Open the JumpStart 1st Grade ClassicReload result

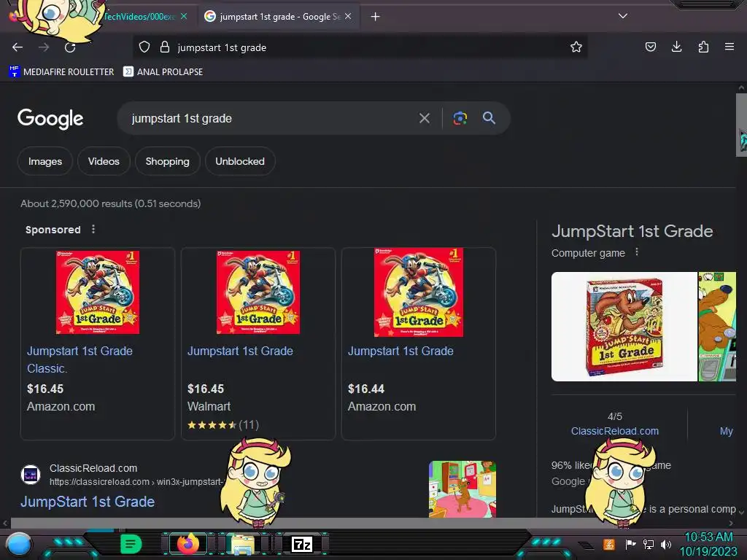click(x=88, y=502)
